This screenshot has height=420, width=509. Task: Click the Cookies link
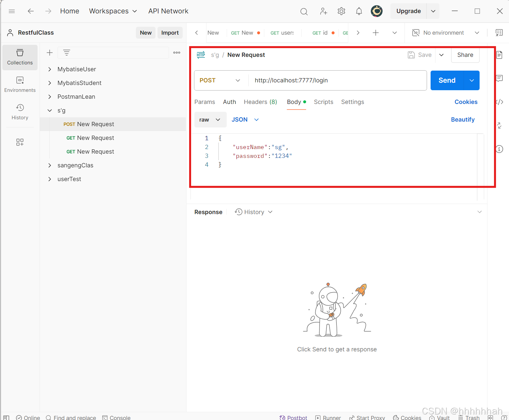coord(466,102)
